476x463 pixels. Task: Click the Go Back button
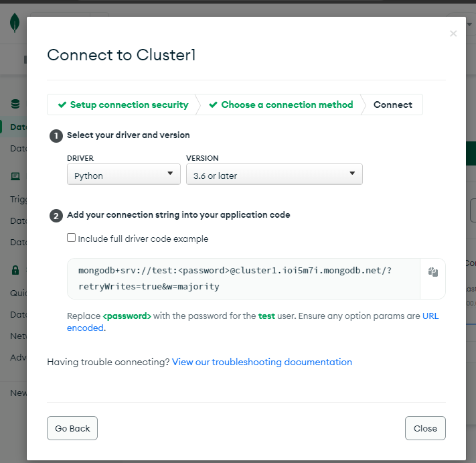[x=72, y=428]
